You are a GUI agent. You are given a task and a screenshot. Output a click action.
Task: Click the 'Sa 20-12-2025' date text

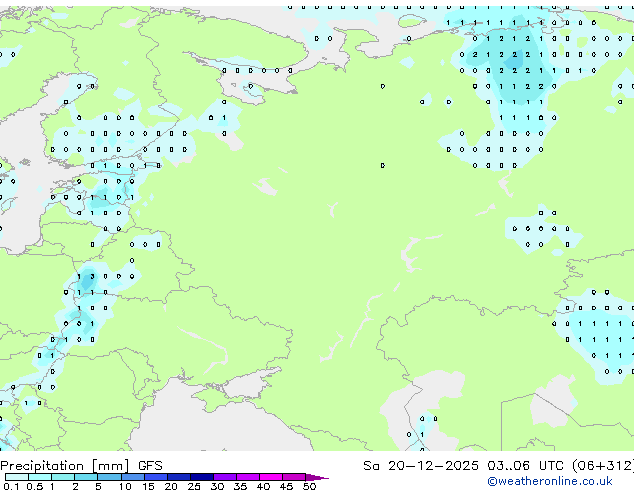tap(421, 466)
